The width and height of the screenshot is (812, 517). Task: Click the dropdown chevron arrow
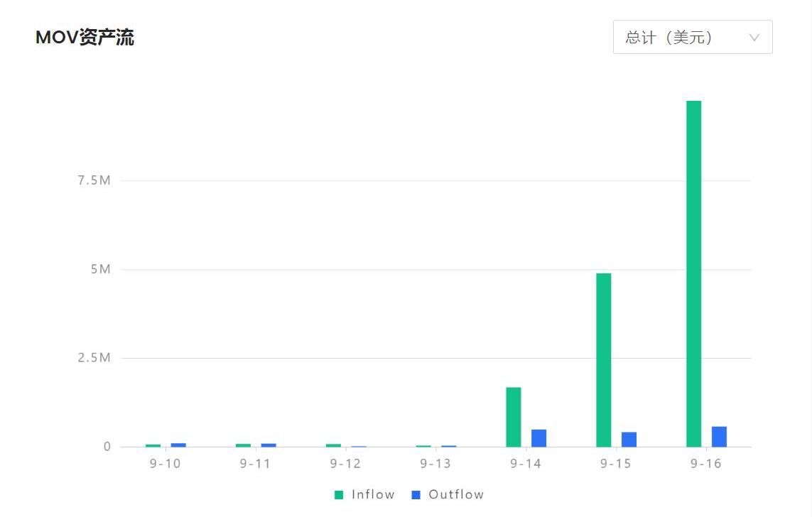point(754,38)
